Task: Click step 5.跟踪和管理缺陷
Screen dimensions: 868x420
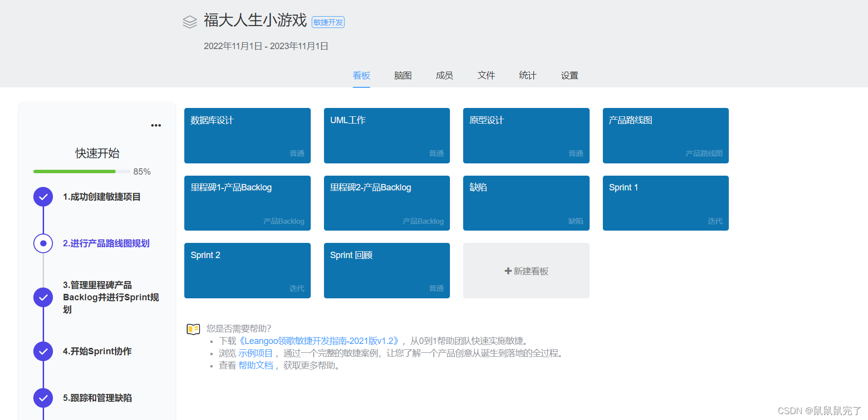Action: pyautogui.click(x=97, y=398)
